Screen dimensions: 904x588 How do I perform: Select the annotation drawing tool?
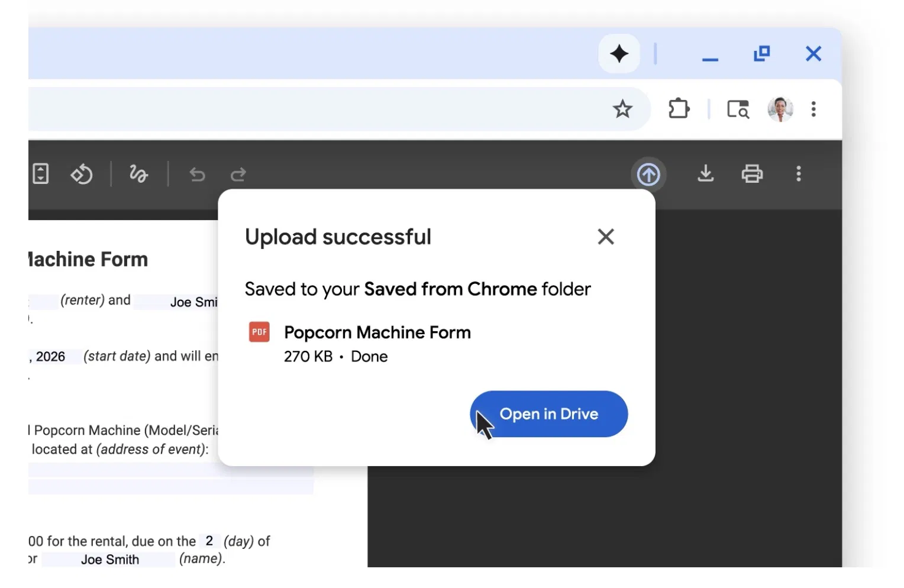[x=138, y=174]
